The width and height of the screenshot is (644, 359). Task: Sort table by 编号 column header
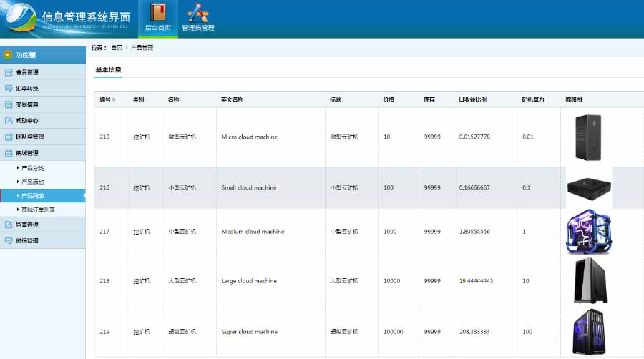[x=107, y=99]
